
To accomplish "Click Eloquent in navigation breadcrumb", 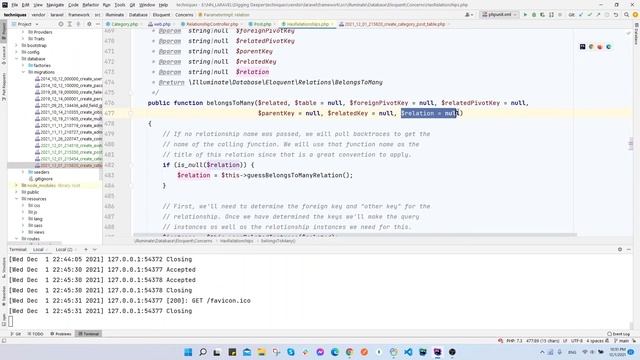I will pos(161,15).
